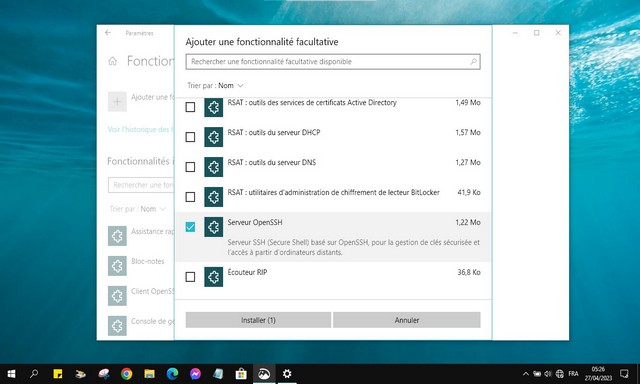
Task: Open File Explorer from the taskbar
Action: pyautogui.click(x=149, y=373)
